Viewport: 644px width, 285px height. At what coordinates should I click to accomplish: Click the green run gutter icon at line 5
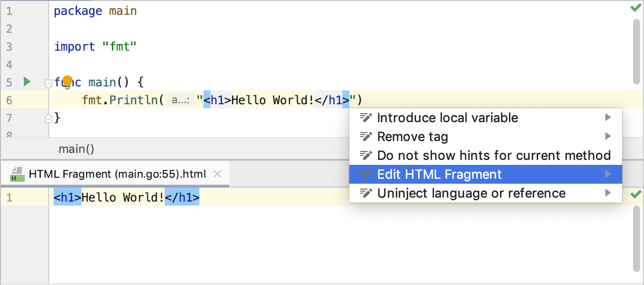(x=27, y=81)
